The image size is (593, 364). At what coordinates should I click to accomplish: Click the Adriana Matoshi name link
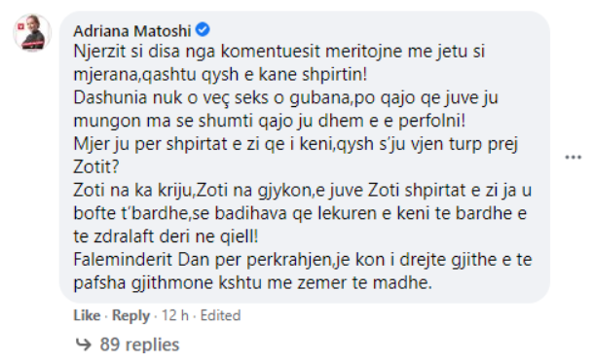pos(132,31)
